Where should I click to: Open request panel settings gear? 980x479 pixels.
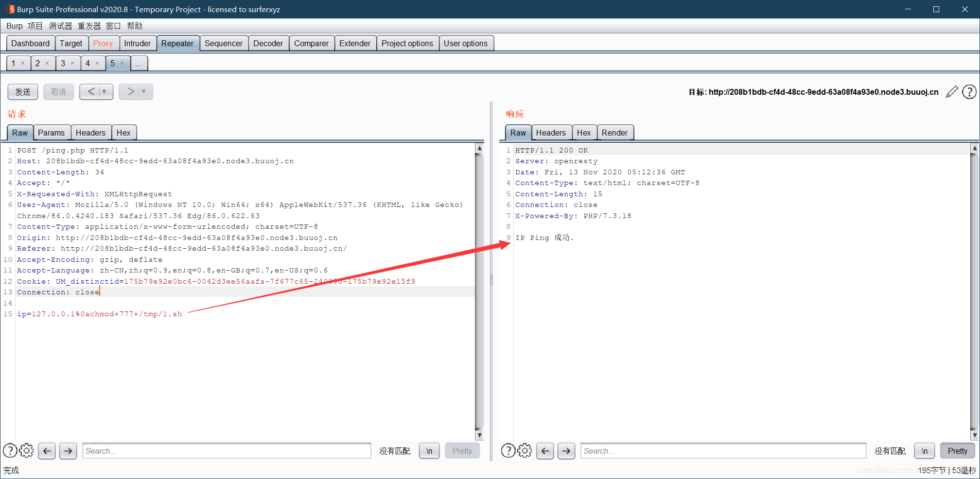(x=27, y=451)
